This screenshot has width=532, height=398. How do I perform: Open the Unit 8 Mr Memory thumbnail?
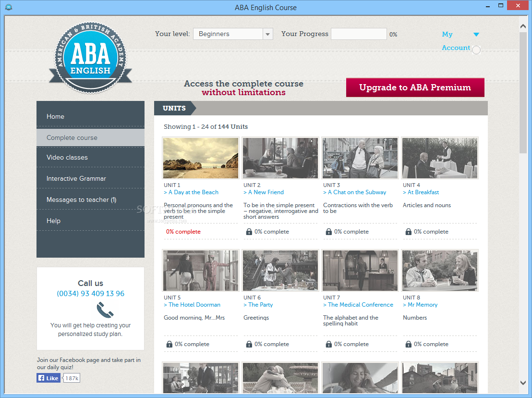tap(440, 270)
